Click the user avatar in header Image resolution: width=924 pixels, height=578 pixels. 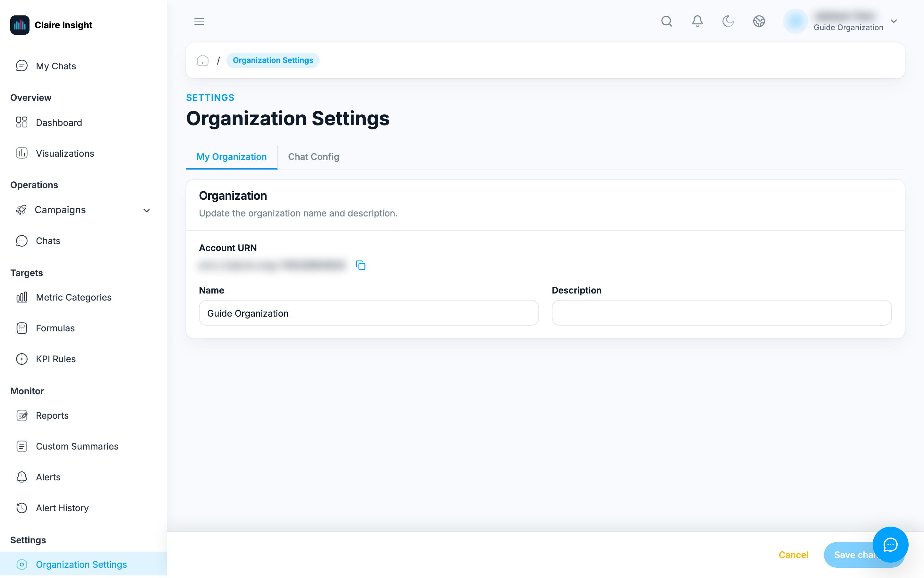[x=795, y=21]
